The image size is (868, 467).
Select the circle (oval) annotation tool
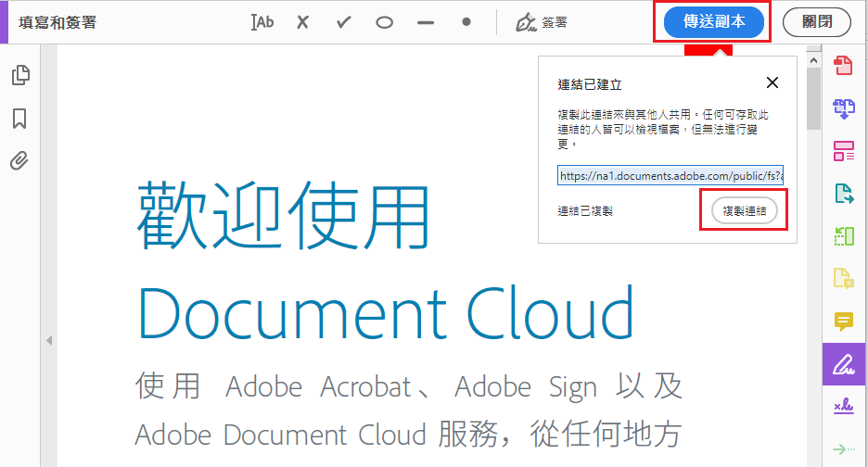384,22
